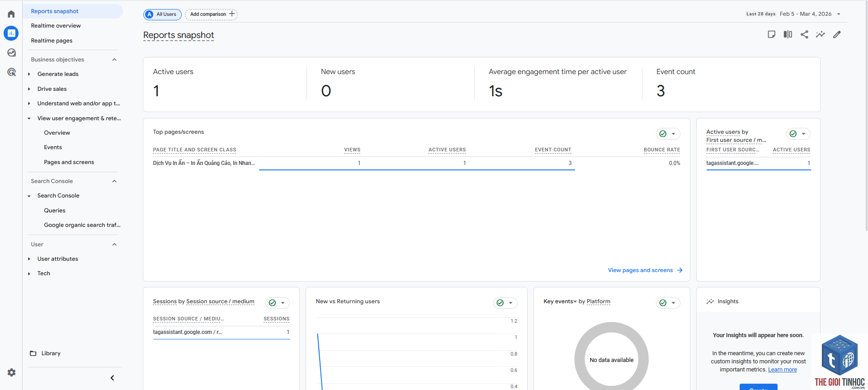The width and height of the screenshot is (868, 390).
Task: Click the BOUNCE RATE column header
Action: click(x=662, y=150)
